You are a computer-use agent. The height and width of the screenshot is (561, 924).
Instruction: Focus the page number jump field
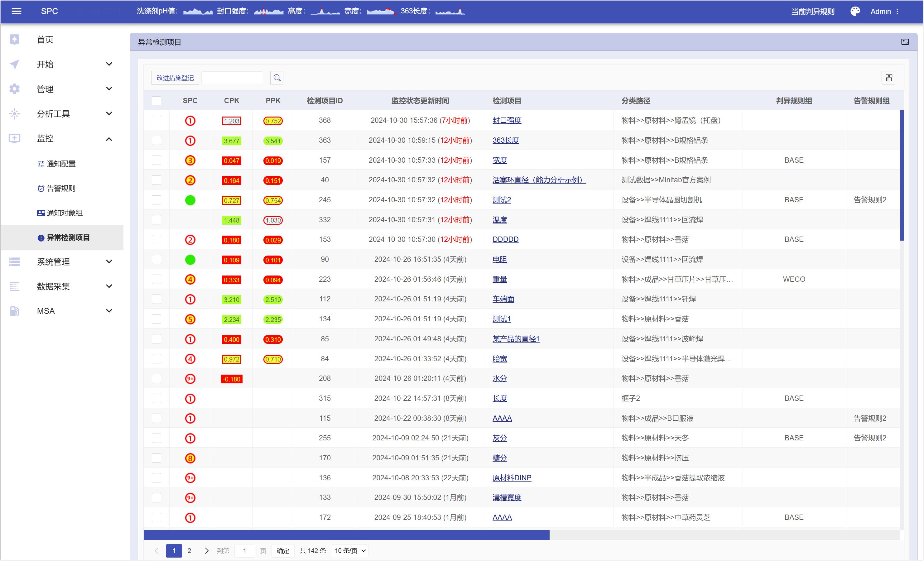pos(244,550)
